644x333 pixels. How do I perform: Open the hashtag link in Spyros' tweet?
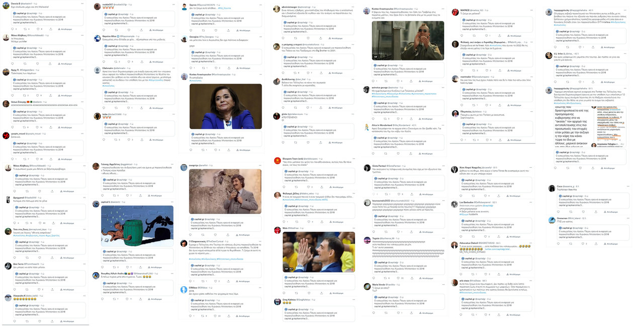pos(224,9)
